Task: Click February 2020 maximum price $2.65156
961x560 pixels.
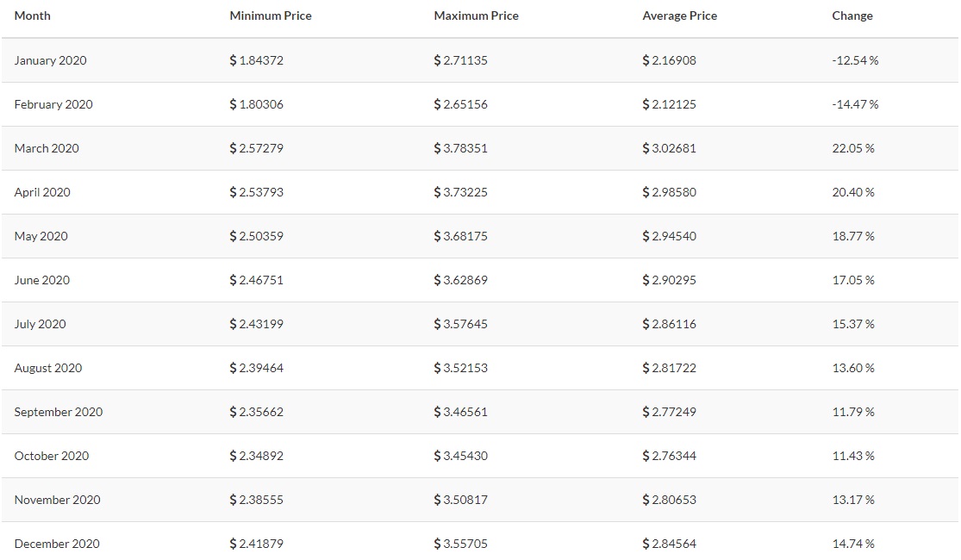Action: tap(460, 104)
